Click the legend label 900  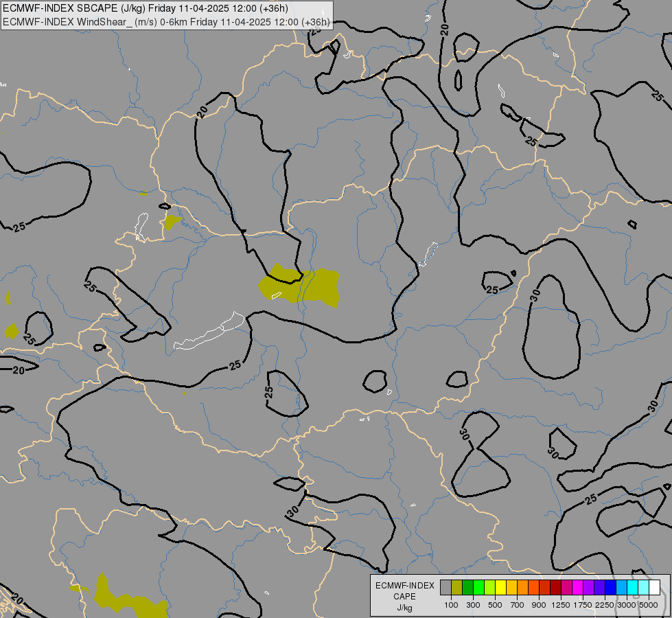pyautogui.click(x=539, y=605)
